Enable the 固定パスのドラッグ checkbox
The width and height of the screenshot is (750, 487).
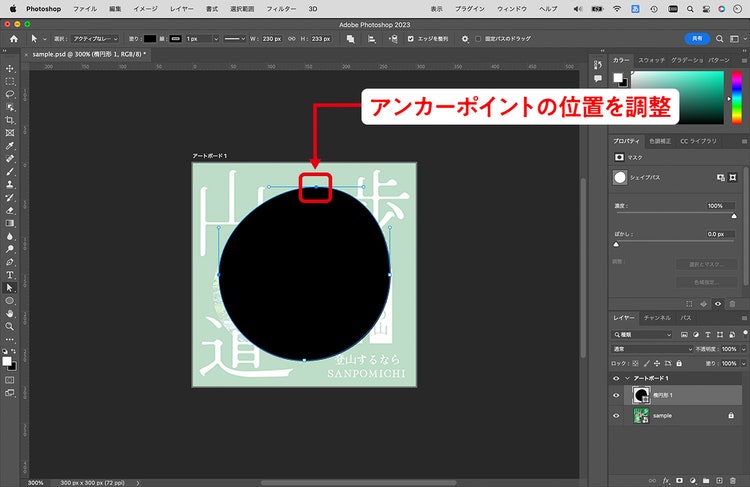tap(478, 39)
